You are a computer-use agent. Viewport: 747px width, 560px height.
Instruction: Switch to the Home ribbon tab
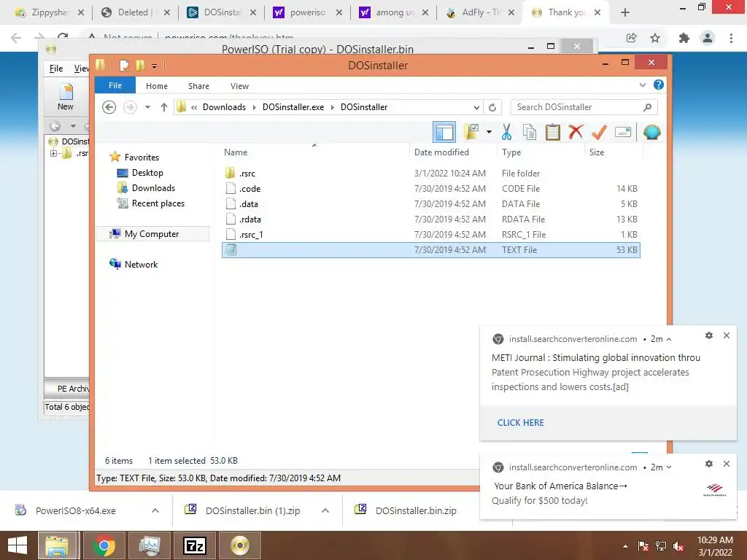pyautogui.click(x=157, y=86)
